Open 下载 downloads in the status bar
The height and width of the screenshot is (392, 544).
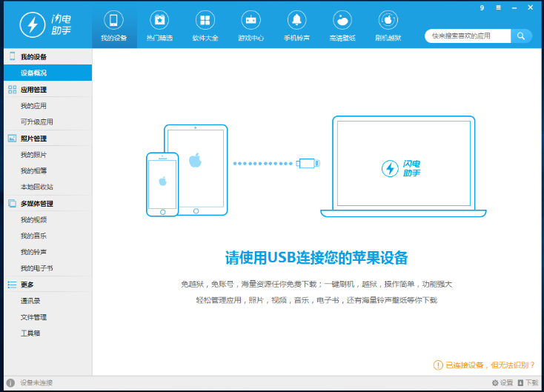(528, 383)
